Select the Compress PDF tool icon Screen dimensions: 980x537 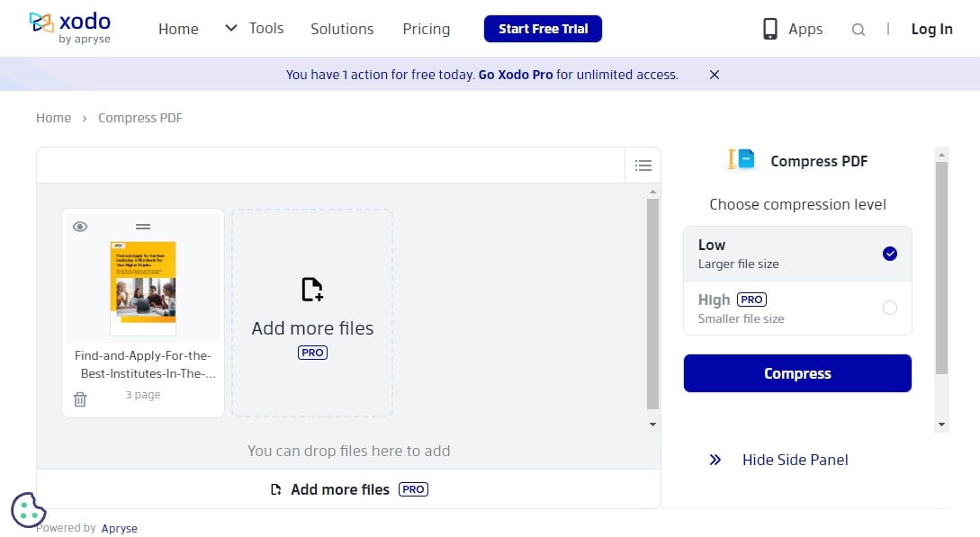[x=740, y=160]
